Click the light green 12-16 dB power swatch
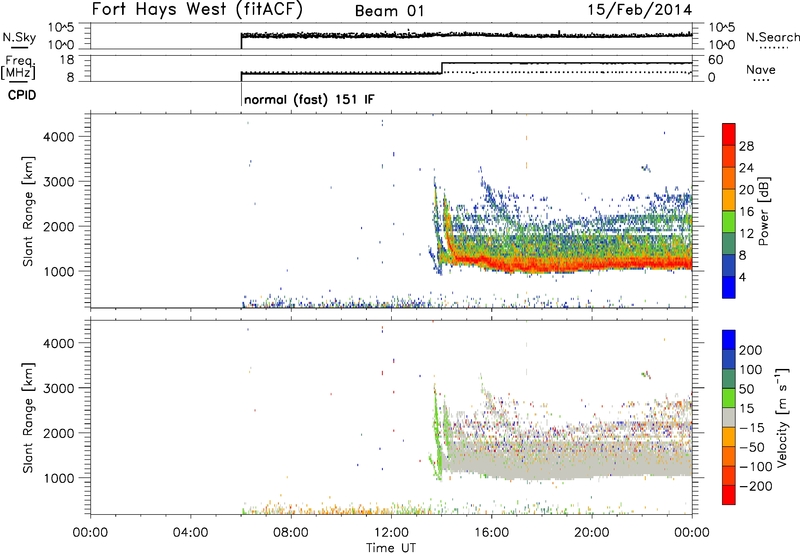800x554 pixels. (729, 221)
